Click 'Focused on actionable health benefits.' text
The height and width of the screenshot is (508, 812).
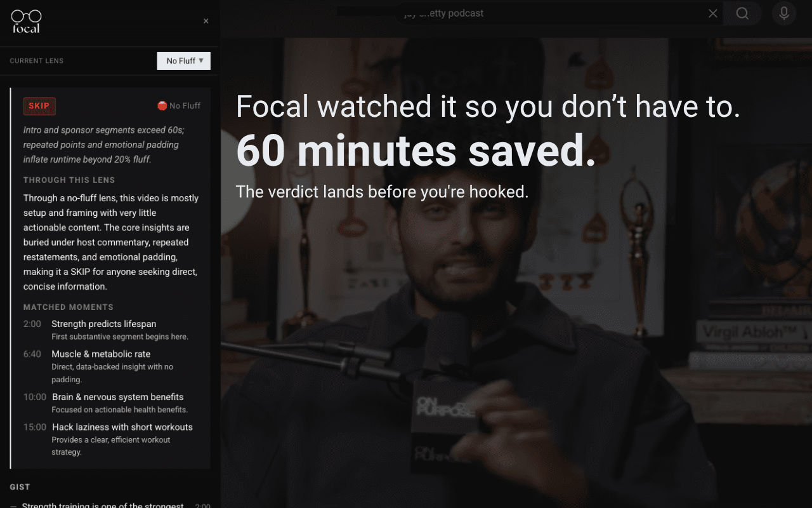120,410
